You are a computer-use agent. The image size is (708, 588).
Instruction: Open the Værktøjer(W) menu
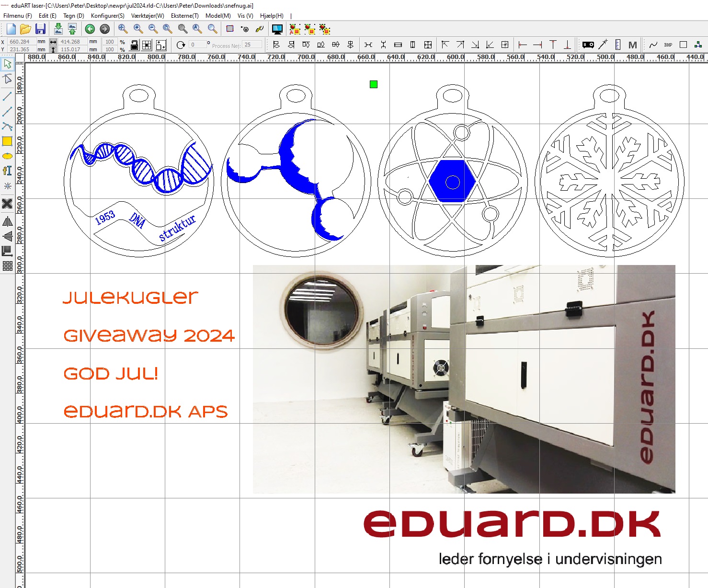tap(148, 16)
